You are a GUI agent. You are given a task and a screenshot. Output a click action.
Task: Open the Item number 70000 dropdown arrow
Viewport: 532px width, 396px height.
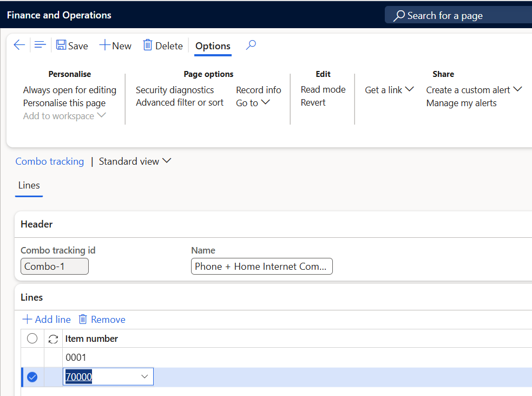click(x=145, y=377)
